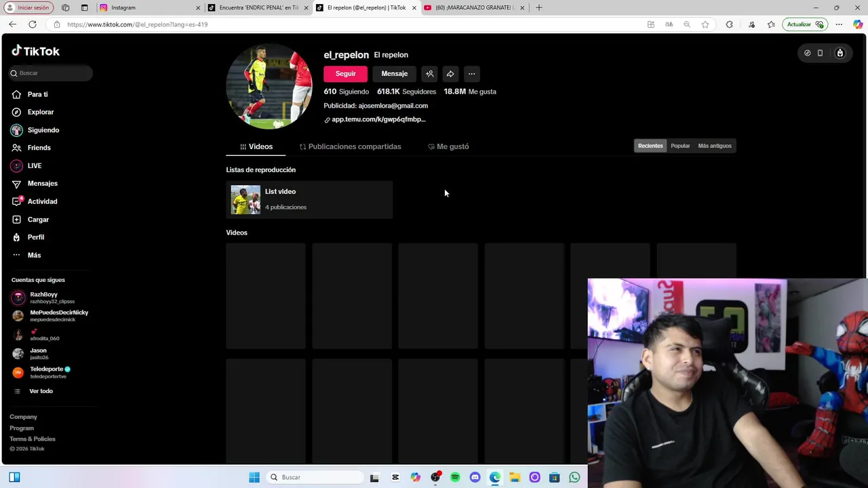Open Mensajes in sidebar
Screen dimensions: 868x488
pyautogui.click(x=35, y=184)
